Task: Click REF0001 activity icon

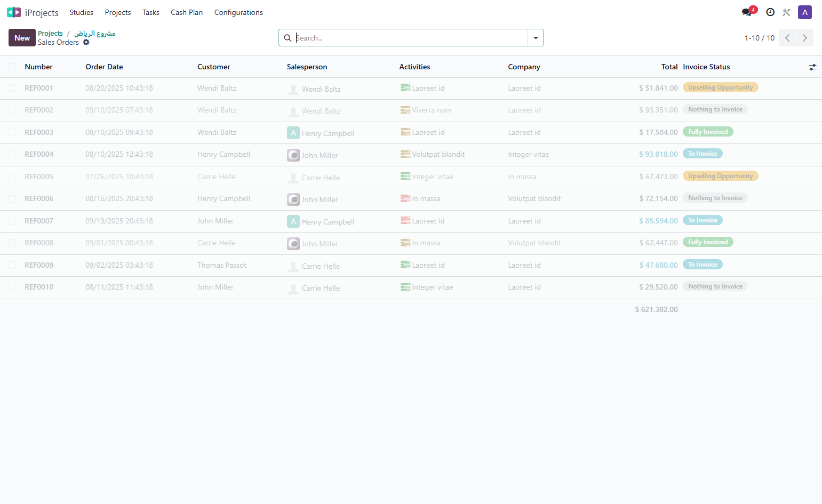Action: pyautogui.click(x=405, y=88)
